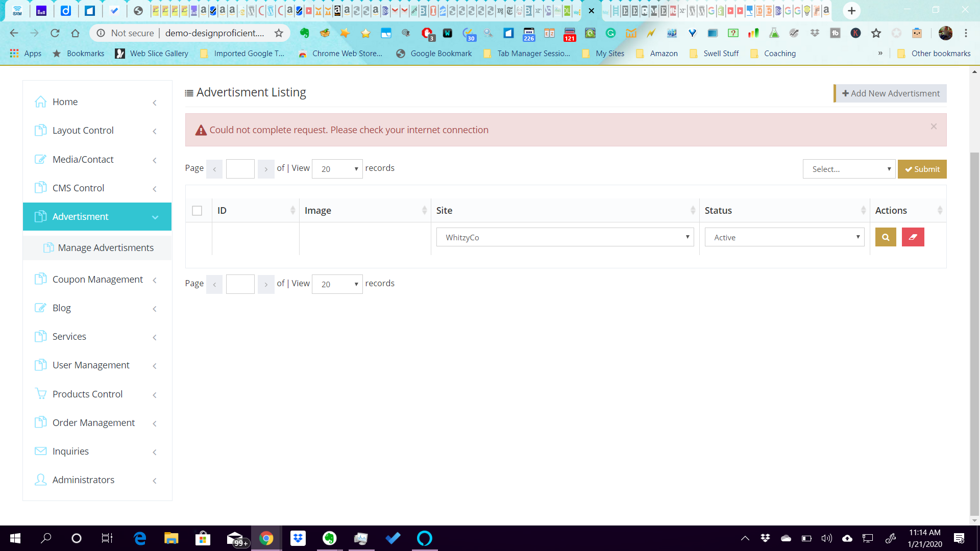Expand the Coupon Management menu
980x551 pixels.
[97, 280]
